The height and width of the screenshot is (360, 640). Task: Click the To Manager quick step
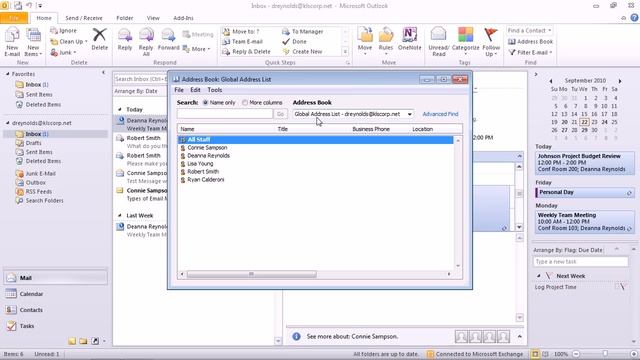pyautogui.click(x=303, y=31)
